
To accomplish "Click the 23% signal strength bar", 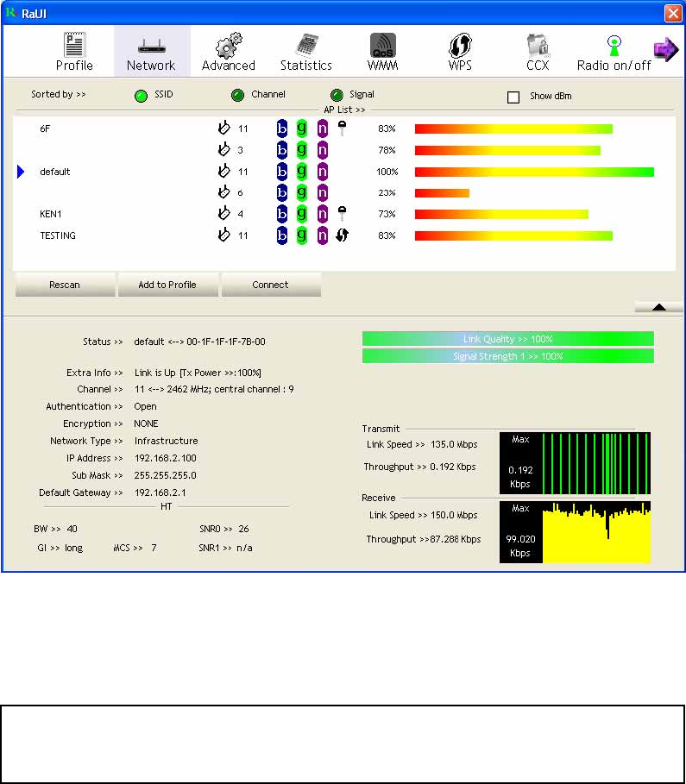I will (442, 193).
